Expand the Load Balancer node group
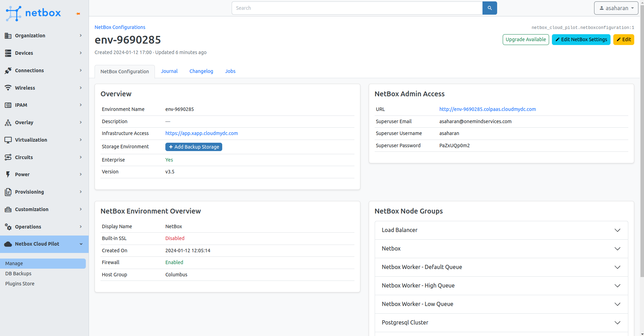 click(x=501, y=230)
